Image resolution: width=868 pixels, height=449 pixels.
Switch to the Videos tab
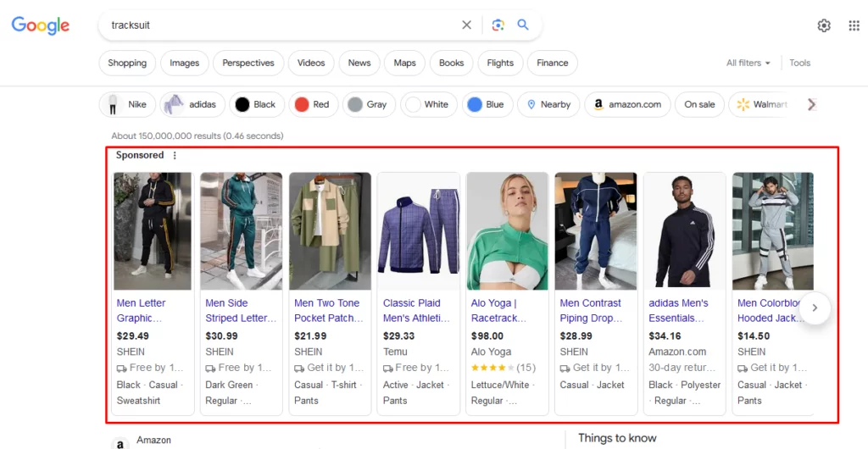(x=311, y=63)
